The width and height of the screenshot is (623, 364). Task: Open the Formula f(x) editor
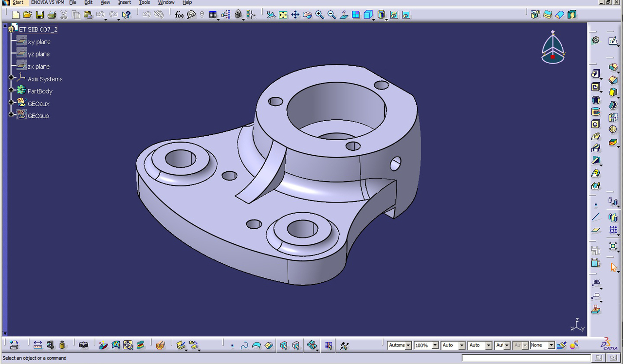coord(179,15)
